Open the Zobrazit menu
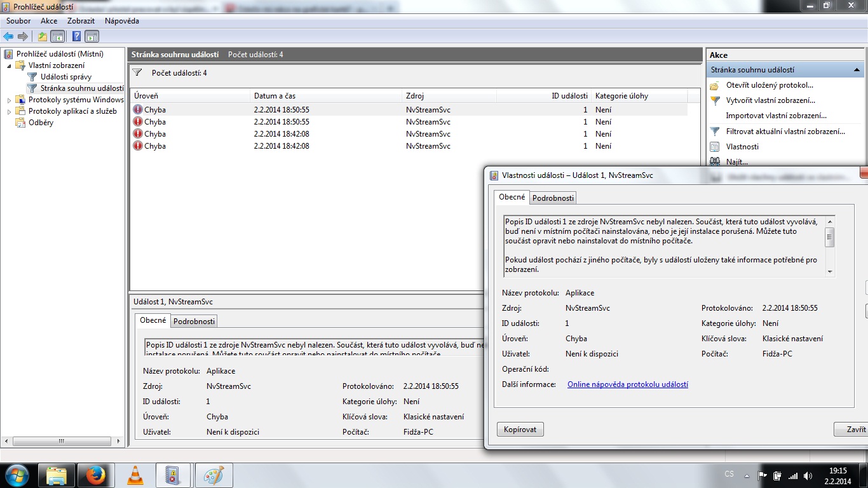The height and width of the screenshot is (488, 868). (81, 21)
